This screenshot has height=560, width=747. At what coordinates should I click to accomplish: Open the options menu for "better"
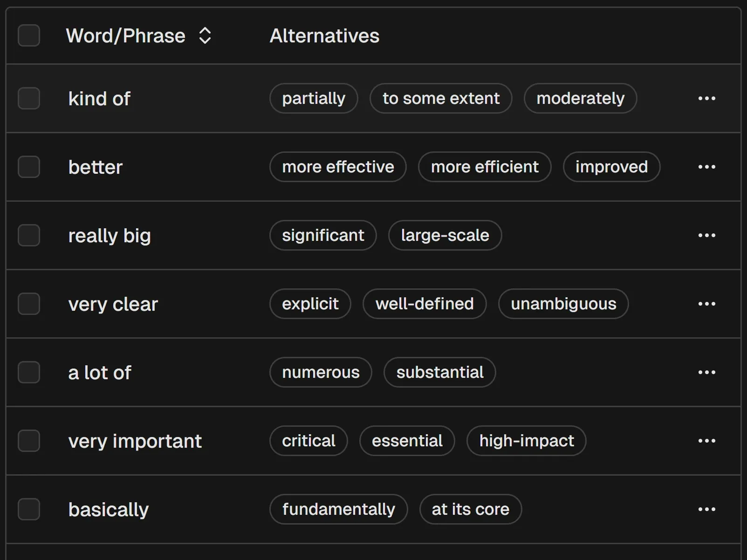pyautogui.click(x=707, y=167)
